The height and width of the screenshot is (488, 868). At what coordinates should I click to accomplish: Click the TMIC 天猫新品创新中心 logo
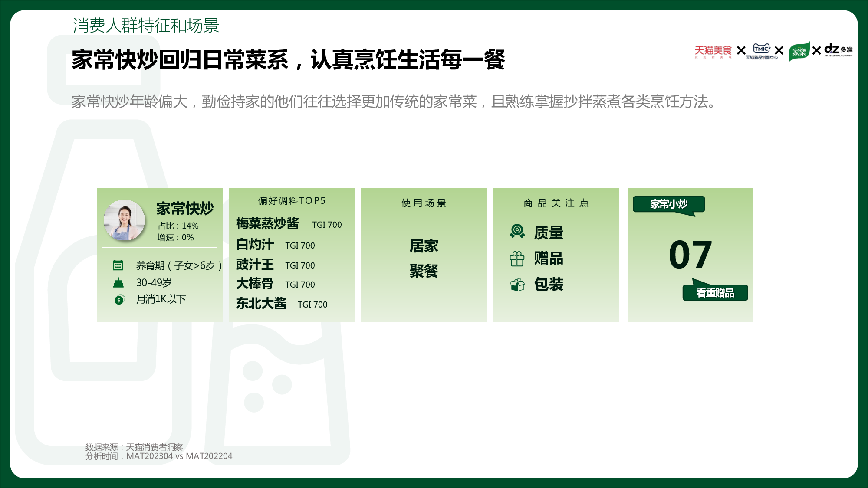point(761,51)
